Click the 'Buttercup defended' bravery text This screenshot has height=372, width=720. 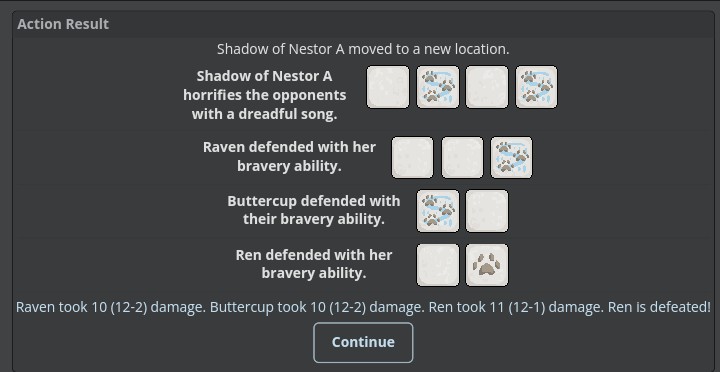tap(314, 210)
